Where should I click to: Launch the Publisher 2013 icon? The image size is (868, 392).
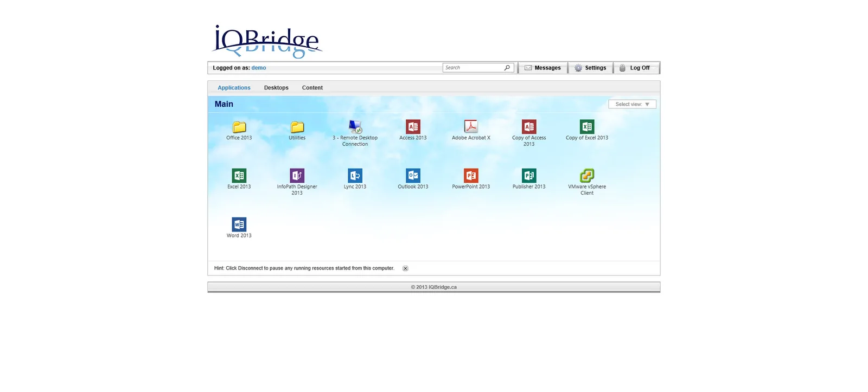coord(529,176)
